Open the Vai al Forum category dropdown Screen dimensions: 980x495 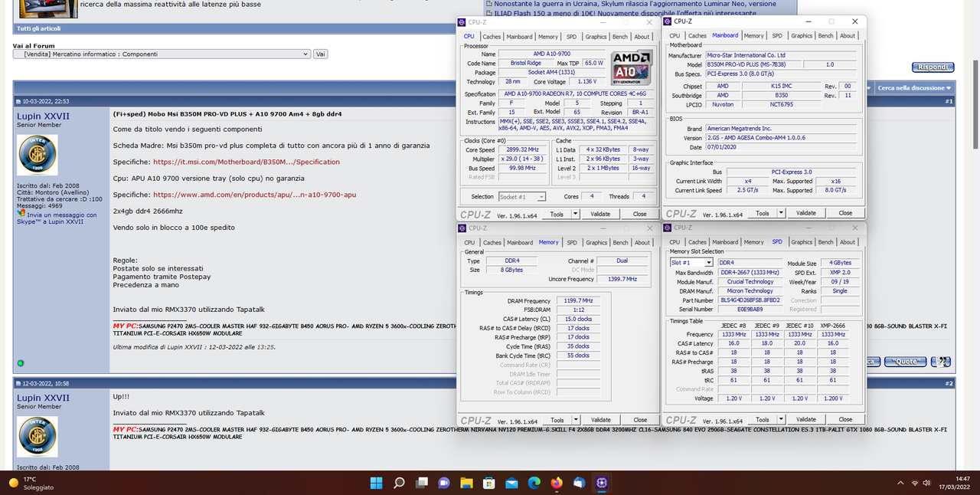coord(162,54)
